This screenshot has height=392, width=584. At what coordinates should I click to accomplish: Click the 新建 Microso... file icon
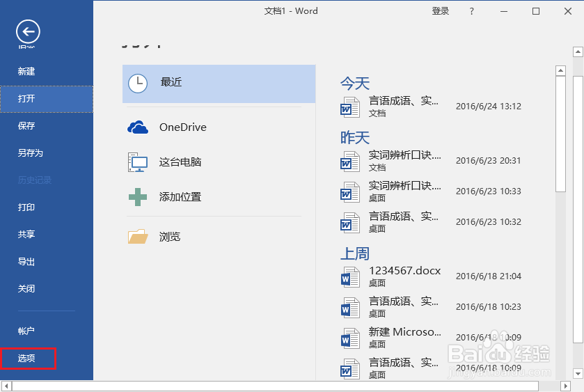[350, 338]
